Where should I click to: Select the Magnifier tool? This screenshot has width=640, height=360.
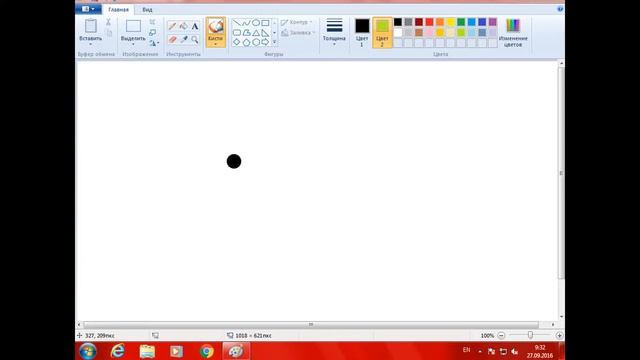point(195,39)
